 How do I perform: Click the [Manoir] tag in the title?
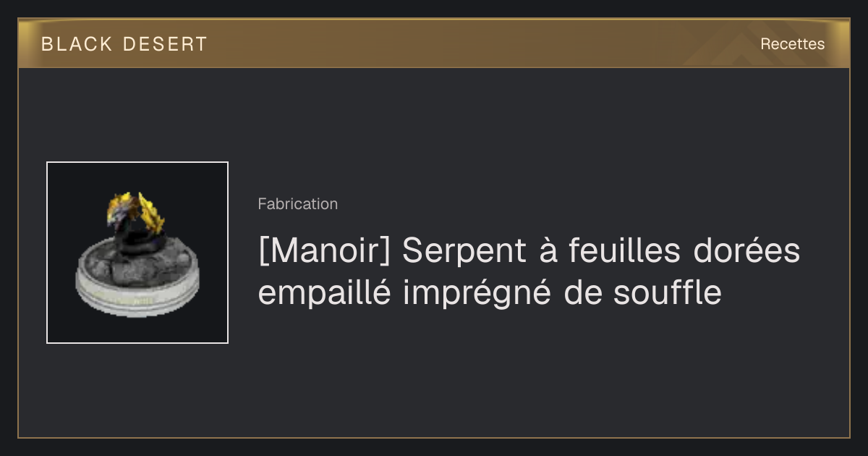(x=324, y=252)
